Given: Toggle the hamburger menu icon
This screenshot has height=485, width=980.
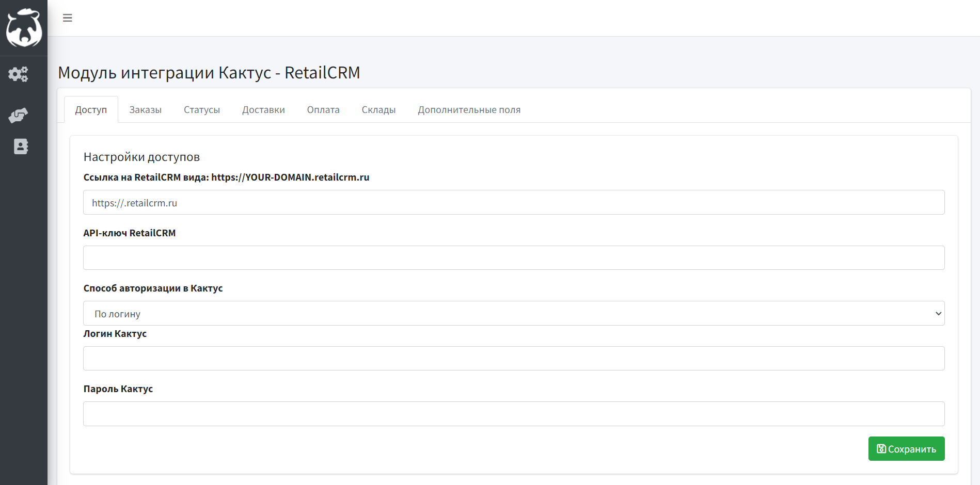Looking at the screenshot, I should point(68,18).
